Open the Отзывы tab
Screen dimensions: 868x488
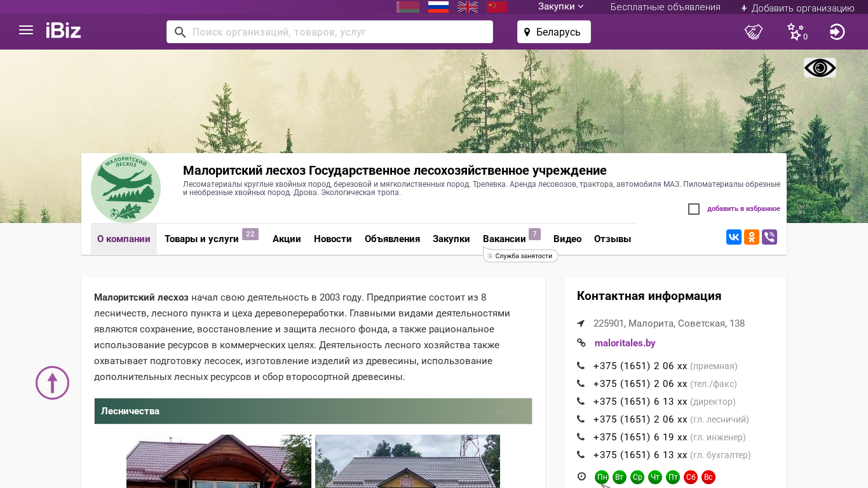click(613, 239)
